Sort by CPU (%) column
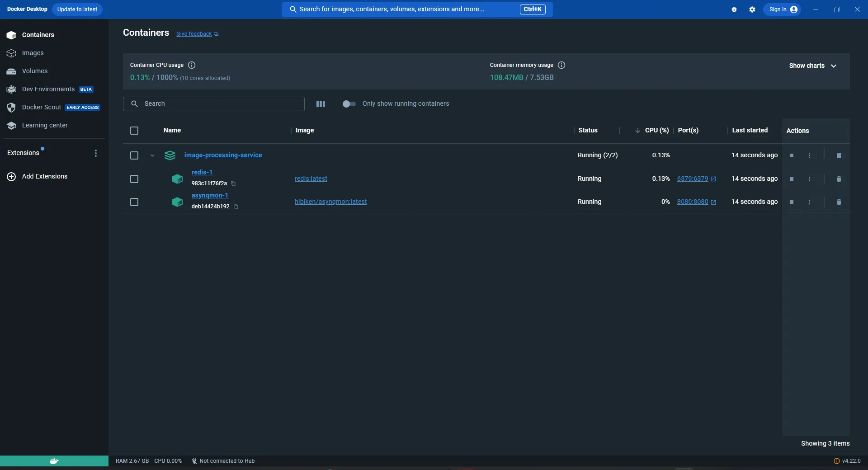Viewport: 868px width, 470px height. tap(656, 130)
